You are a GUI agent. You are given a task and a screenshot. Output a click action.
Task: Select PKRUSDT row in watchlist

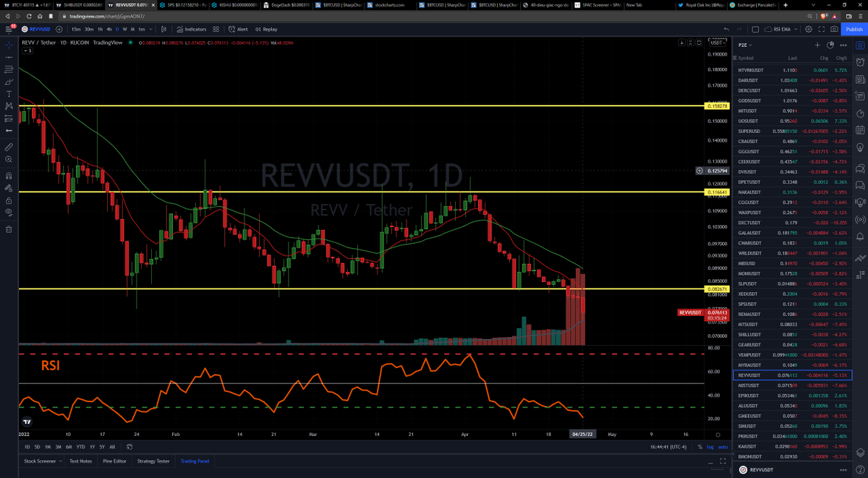point(793,436)
